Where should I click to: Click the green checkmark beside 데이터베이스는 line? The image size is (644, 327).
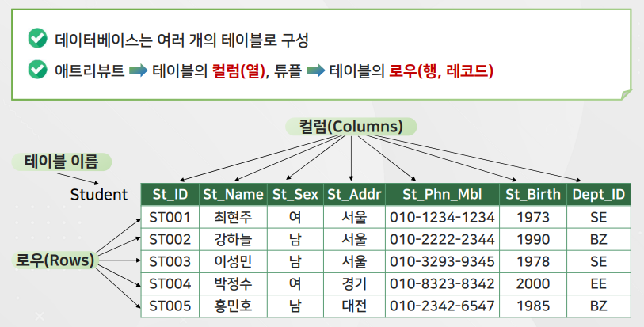(x=37, y=39)
